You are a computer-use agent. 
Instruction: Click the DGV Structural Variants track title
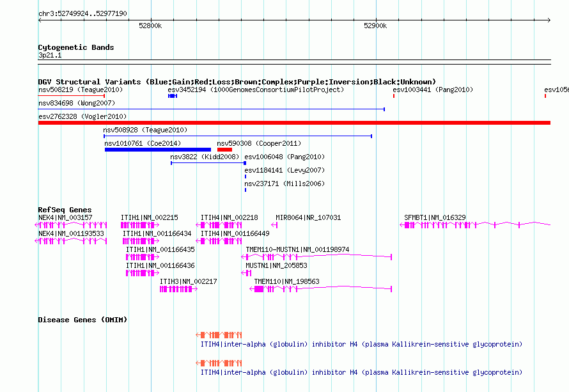237,82
